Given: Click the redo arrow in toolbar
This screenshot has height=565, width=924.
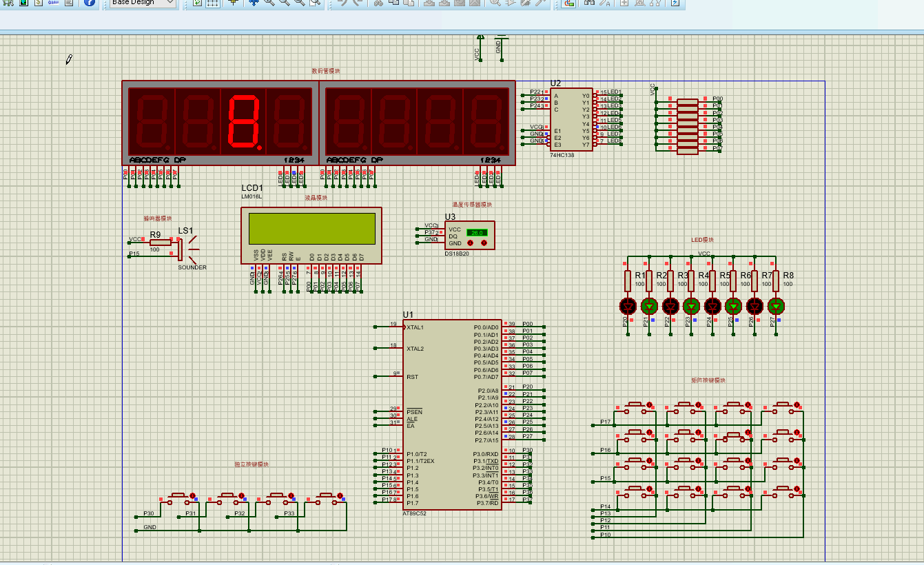Looking at the screenshot, I should click(358, 3).
